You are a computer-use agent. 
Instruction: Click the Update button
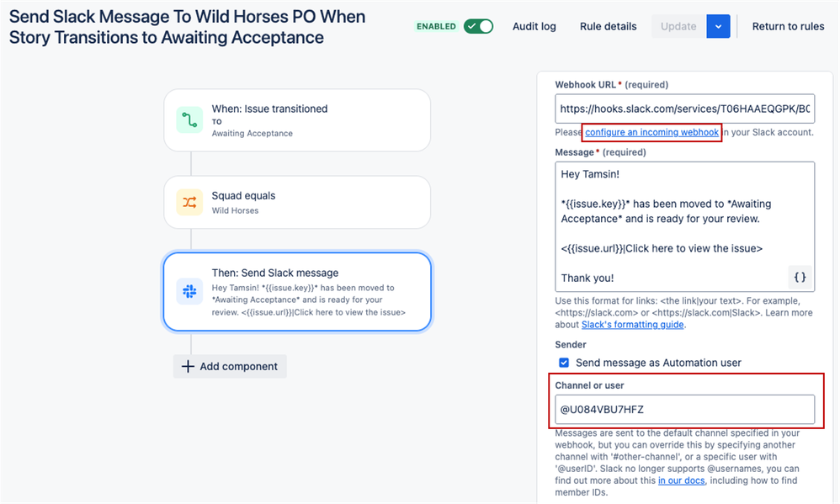(x=678, y=26)
